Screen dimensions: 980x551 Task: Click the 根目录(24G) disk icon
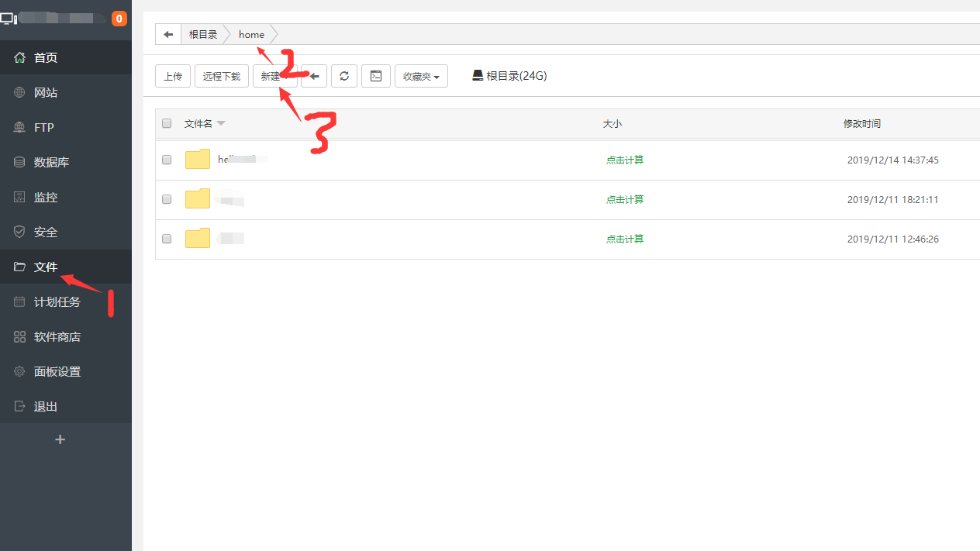click(478, 75)
